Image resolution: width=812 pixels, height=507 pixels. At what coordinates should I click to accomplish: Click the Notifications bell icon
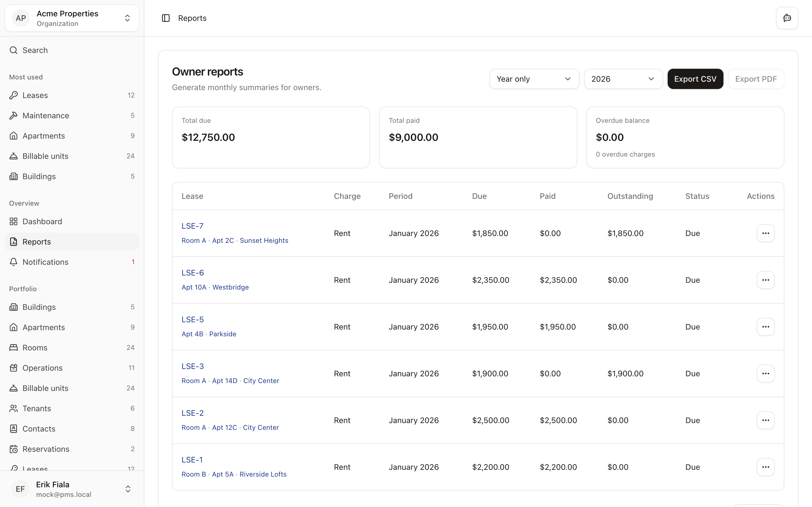click(14, 262)
